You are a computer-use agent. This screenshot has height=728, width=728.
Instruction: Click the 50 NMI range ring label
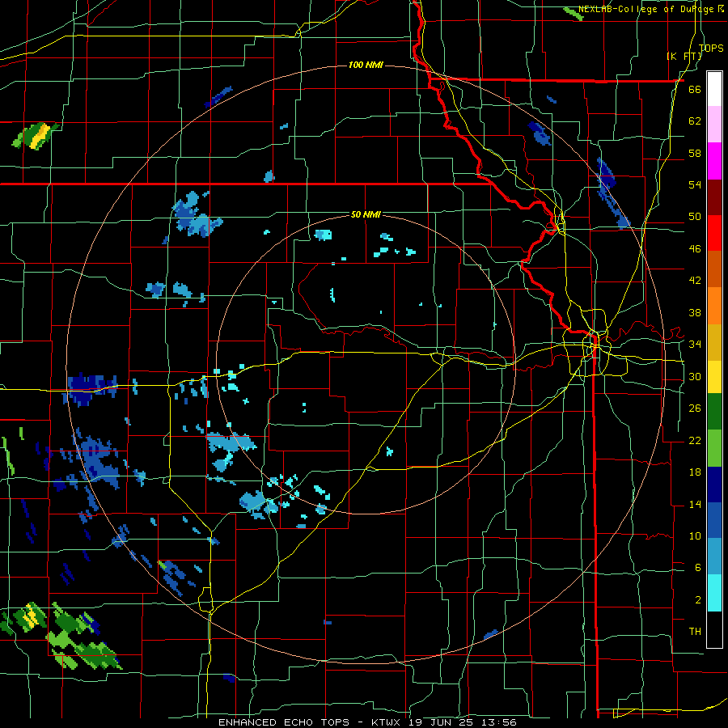tap(366, 214)
